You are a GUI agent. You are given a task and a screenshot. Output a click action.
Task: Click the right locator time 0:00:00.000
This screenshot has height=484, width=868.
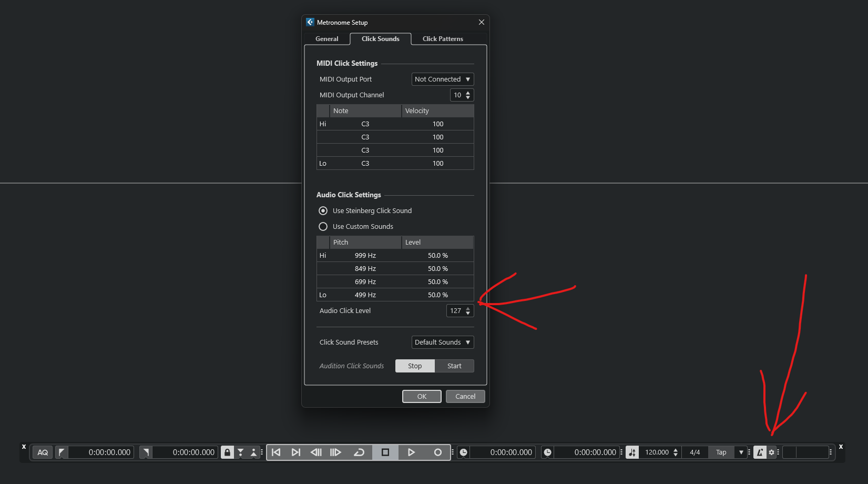pyautogui.click(x=185, y=452)
